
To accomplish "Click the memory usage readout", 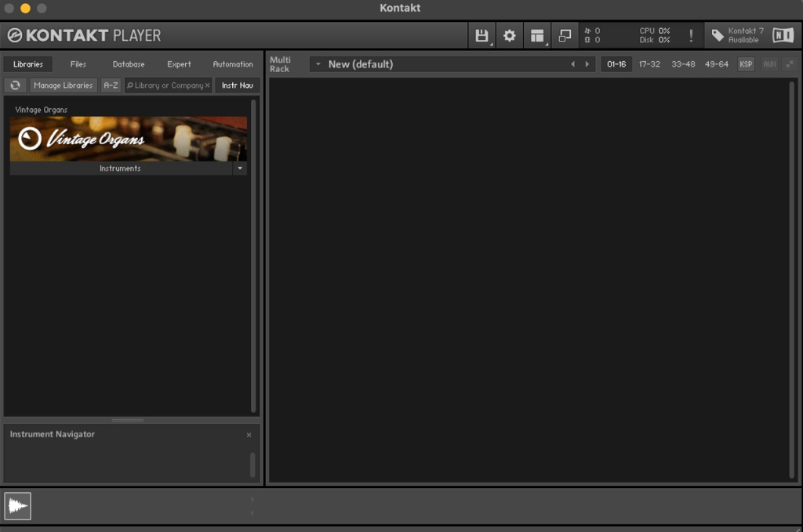I will click(592, 40).
